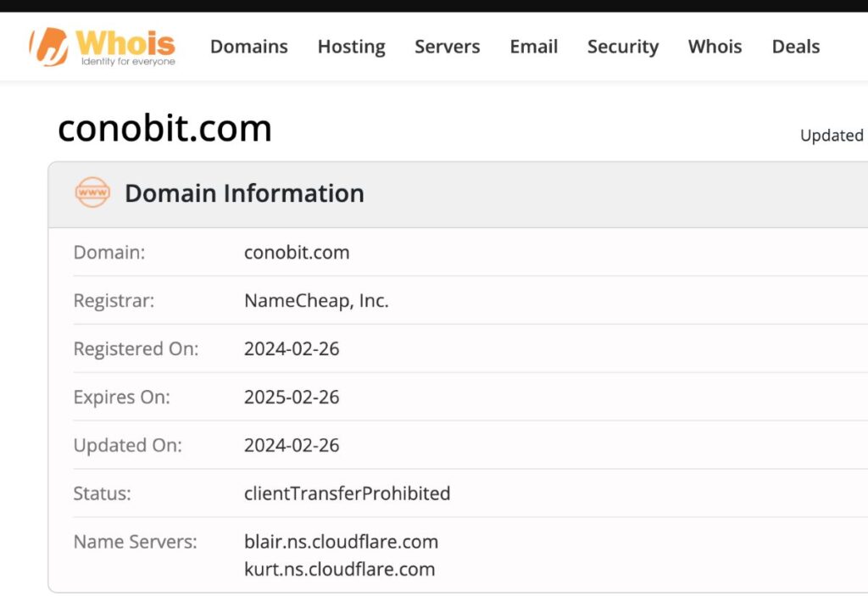Open the Whois navigation item
This screenshot has height=602, width=868.
coord(715,47)
